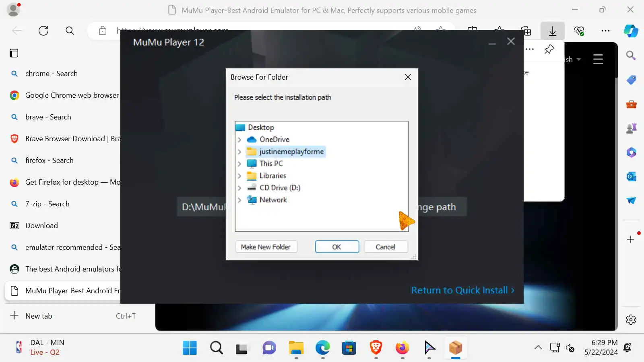The height and width of the screenshot is (362, 644).
Task: Open the taskbar clock 6:29 PM
Action: 601,348
